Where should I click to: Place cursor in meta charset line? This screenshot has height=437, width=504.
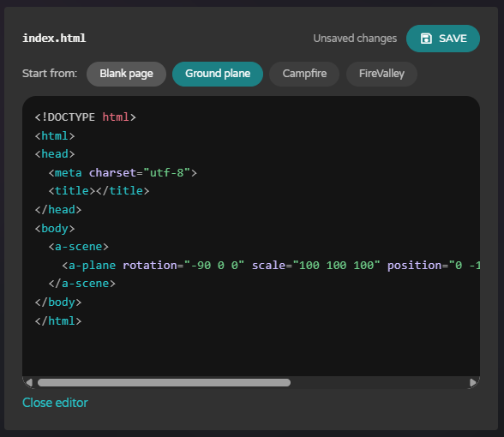123,173
